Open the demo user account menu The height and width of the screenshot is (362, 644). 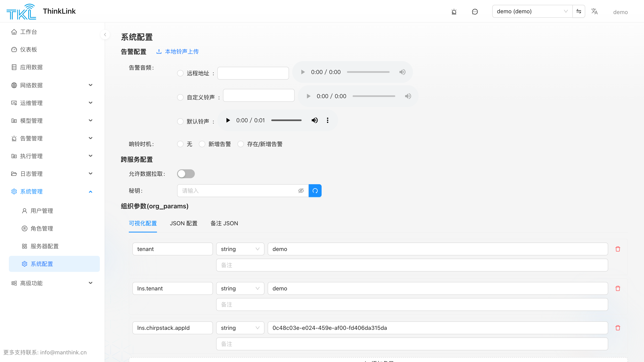tap(620, 12)
